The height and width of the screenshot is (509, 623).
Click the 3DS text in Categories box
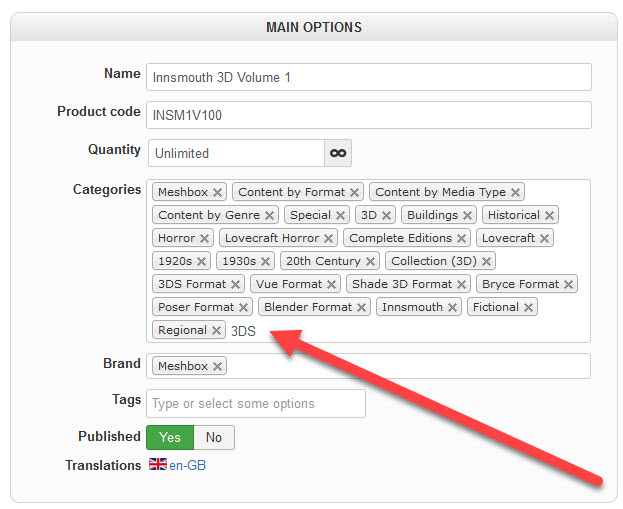coord(243,331)
